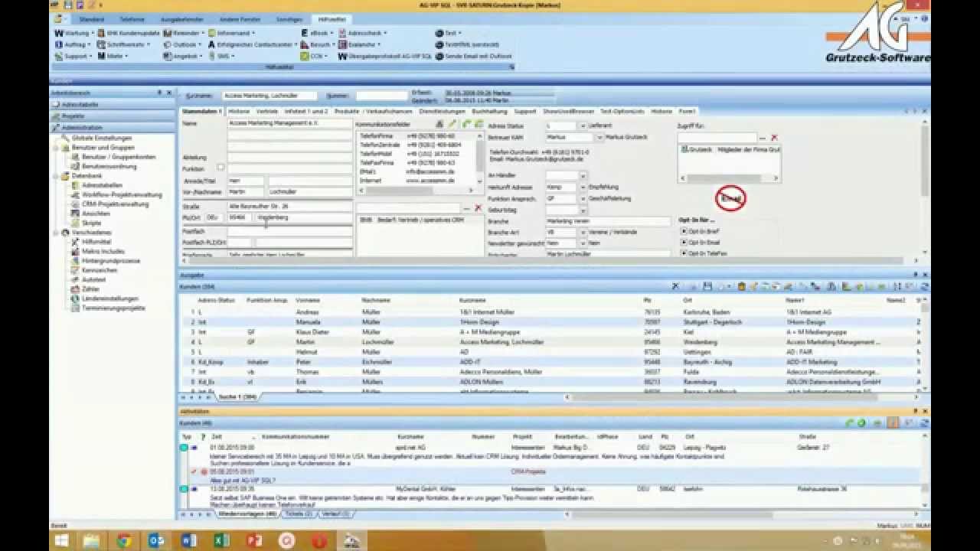Select Makro Includes tree item
This screenshot has height=551, width=980.
point(103,251)
